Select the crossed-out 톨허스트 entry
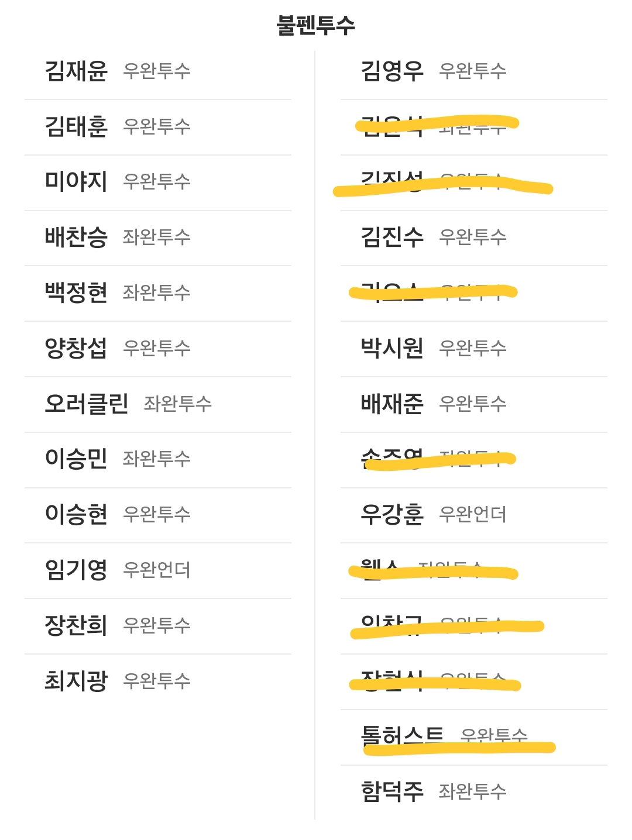This screenshot has height=840, width=632. pos(474,737)
